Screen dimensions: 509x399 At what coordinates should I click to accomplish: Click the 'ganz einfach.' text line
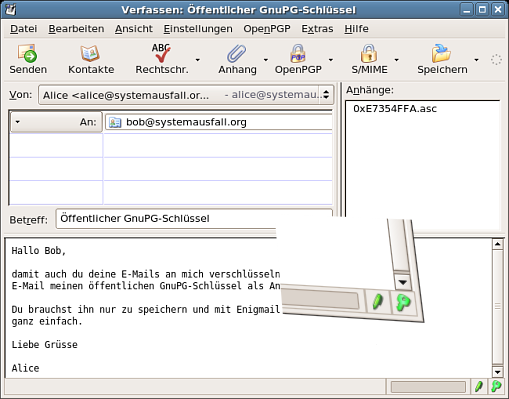47,321
